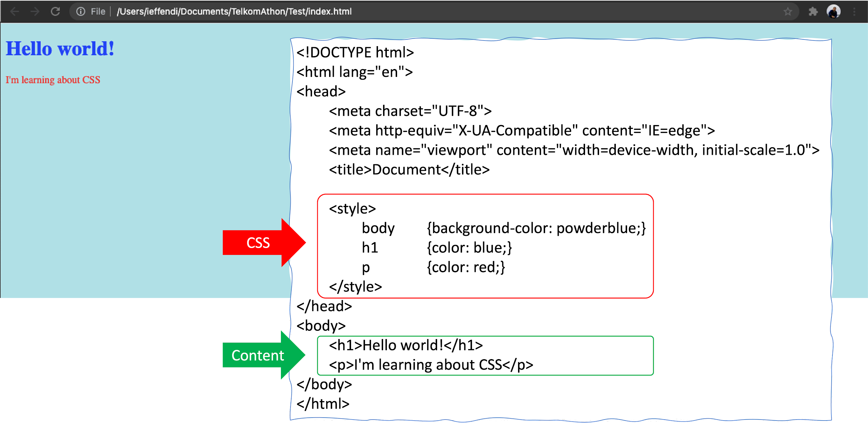Click the h1 Hello world code line
This screenshot has height=423, width=868.
coord(406,345)
